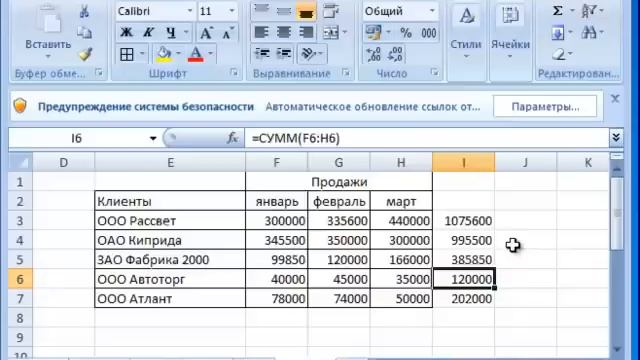This screenshot has height=360, width=640.
Task: Click cell with value 1075600
Action: [464, 221]
